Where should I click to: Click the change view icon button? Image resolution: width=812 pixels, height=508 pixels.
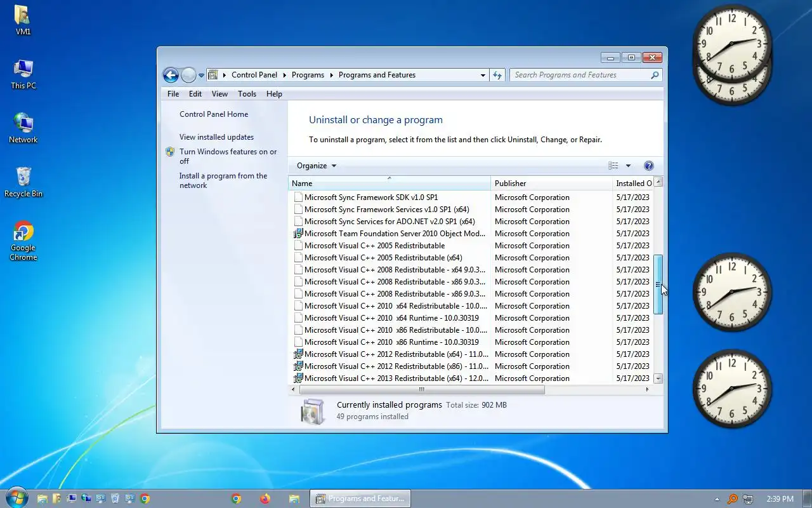pyautogui.click(x=613, y=166)
